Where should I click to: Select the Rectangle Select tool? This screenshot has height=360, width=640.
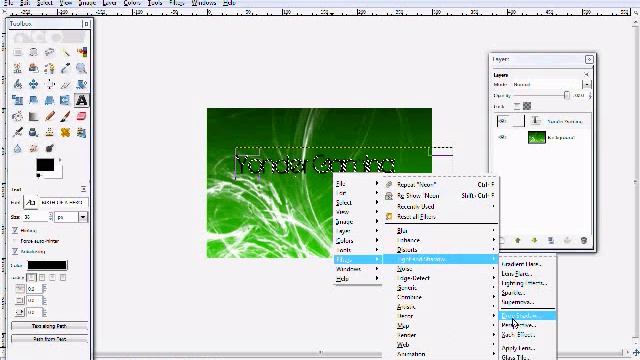[x=18, y=52]
